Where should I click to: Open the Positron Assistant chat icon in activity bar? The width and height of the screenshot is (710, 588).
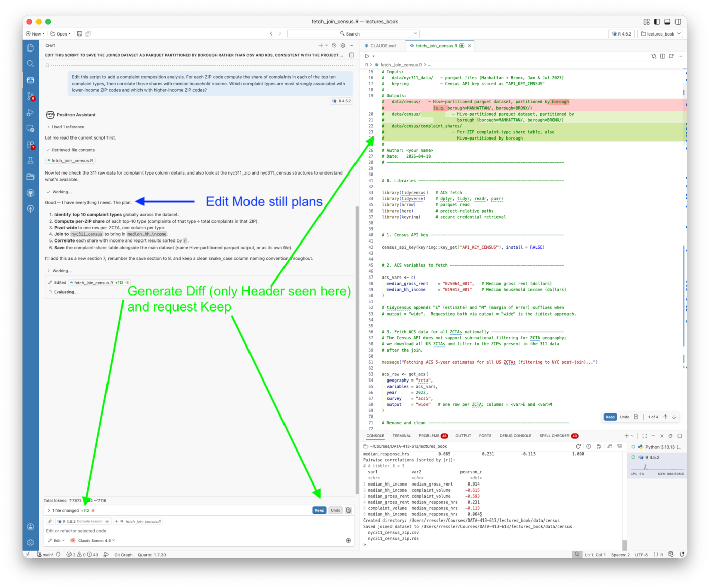pyautogui.click(x=30, y=79)
